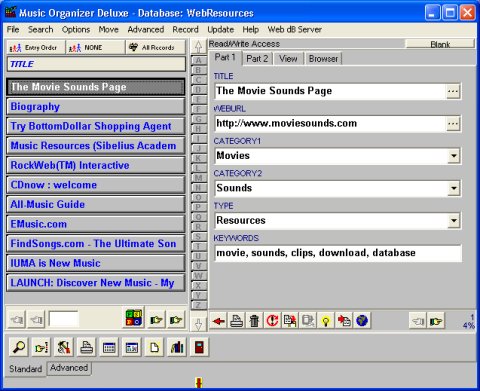Switch to the Browser tab
480x391 pixels.
323,59
